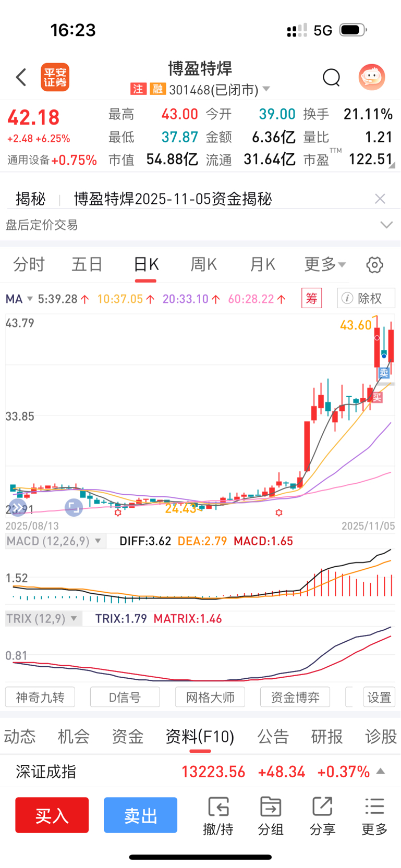Screen dimensions: 401x868
Task: Tap 换手 21.11% value
Action: click(368, 114)
